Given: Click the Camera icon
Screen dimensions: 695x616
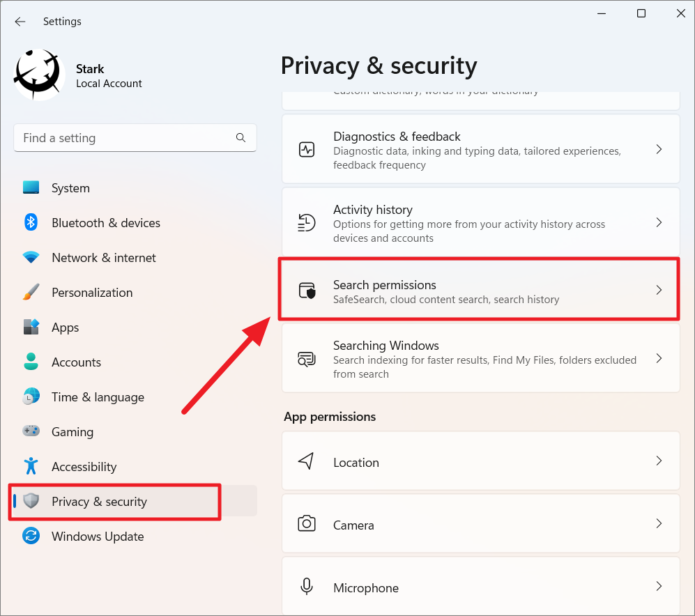Looking at the screenshot, I should pos(307,523).
